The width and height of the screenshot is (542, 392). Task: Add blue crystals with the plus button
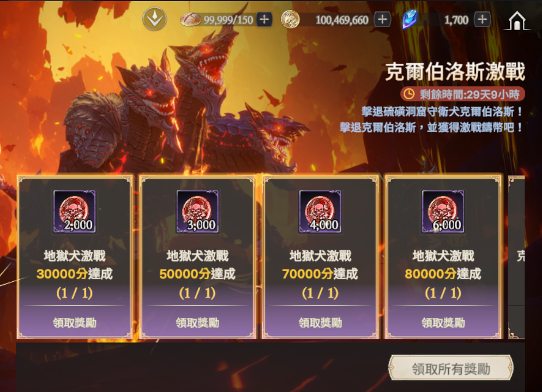click(x=482, y=20)
